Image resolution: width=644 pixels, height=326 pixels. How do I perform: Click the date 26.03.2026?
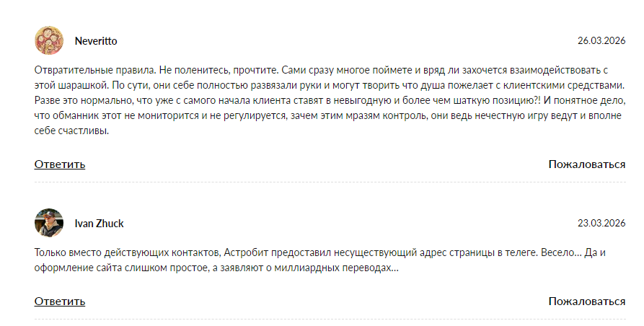pos(601,41)
